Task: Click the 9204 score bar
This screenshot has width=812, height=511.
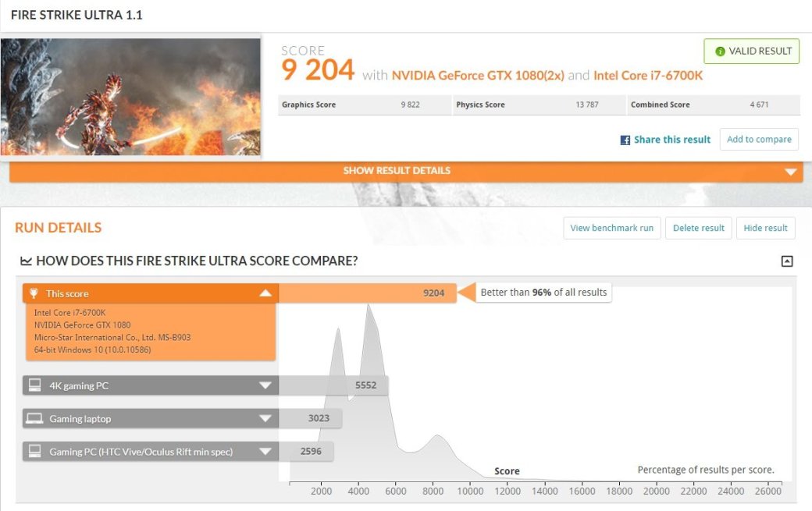Action: click(368, 293)
